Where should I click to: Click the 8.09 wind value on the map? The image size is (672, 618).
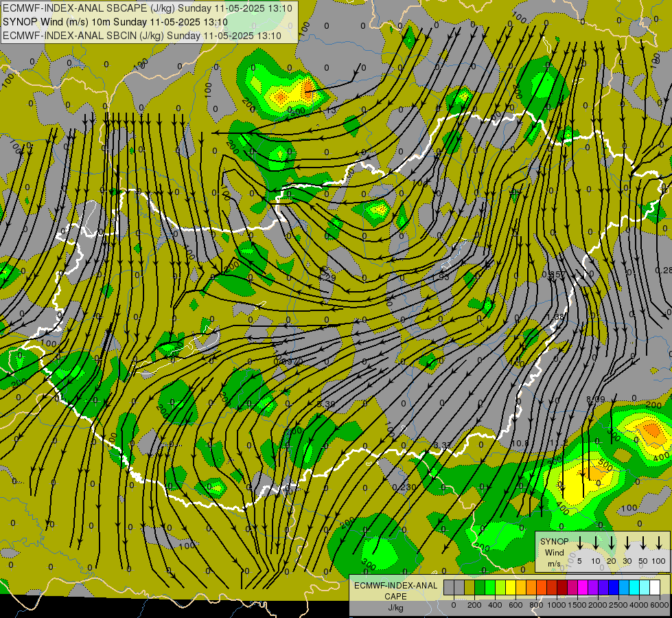(596, 399)
